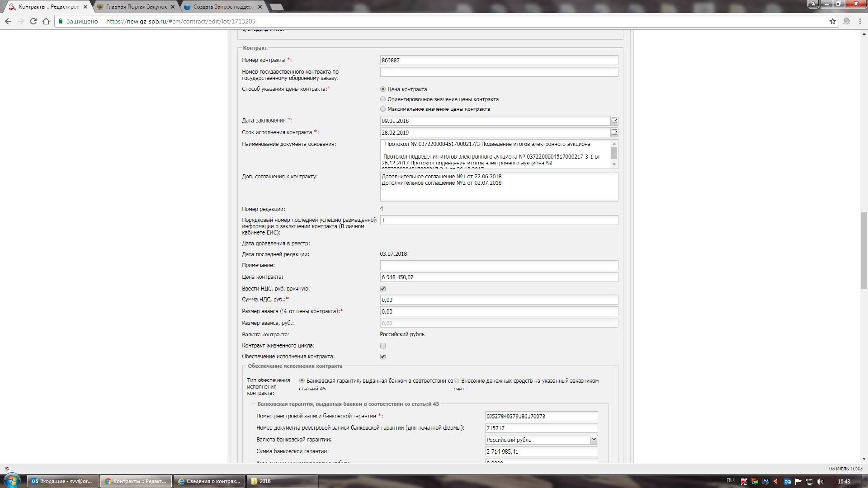The image size is (868, 488).
Task: Open calendar picker for Срок исполнения контракта
Action: [x=614, y=132]
